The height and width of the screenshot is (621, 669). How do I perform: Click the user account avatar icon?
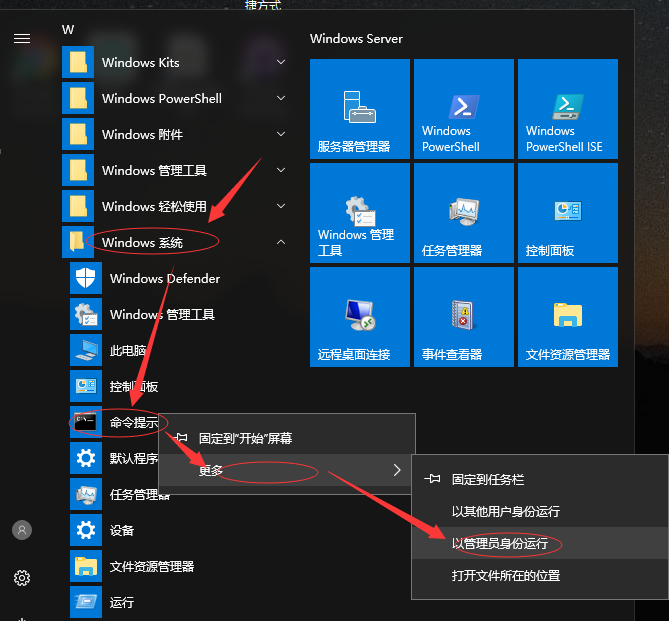pos(22,530)
